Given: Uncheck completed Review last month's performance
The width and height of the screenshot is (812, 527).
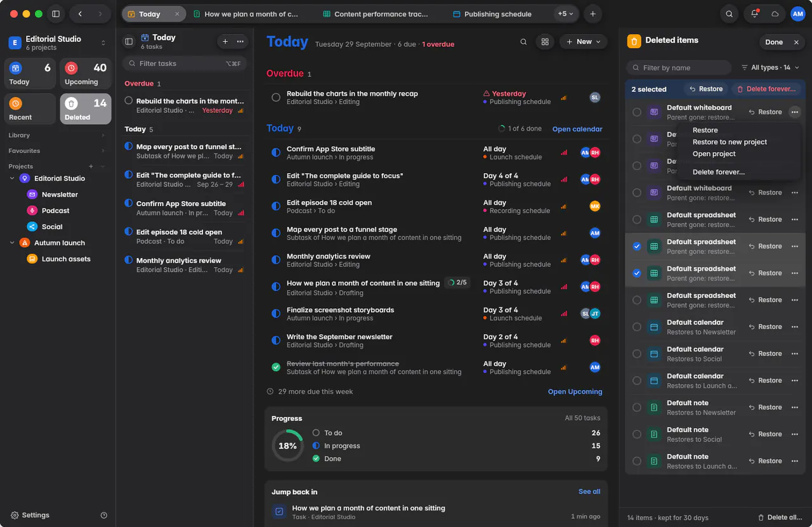Looking at the screenshot, I should 276,368.
